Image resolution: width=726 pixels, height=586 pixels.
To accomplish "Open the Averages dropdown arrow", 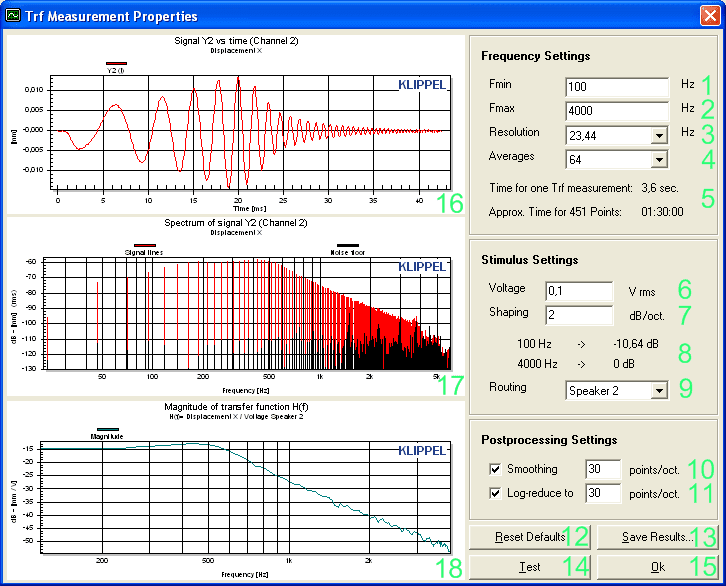I will 659,160.
